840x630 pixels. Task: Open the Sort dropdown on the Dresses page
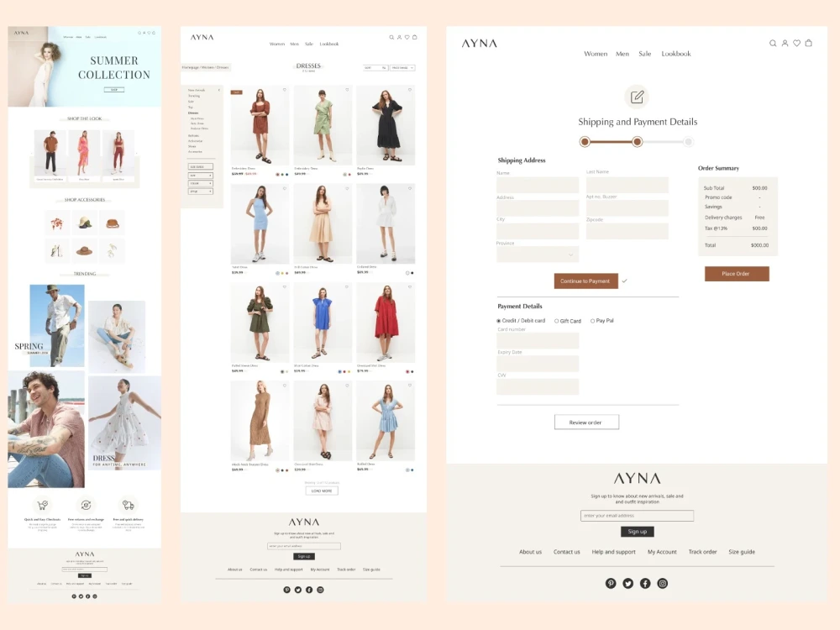point(375,68)
